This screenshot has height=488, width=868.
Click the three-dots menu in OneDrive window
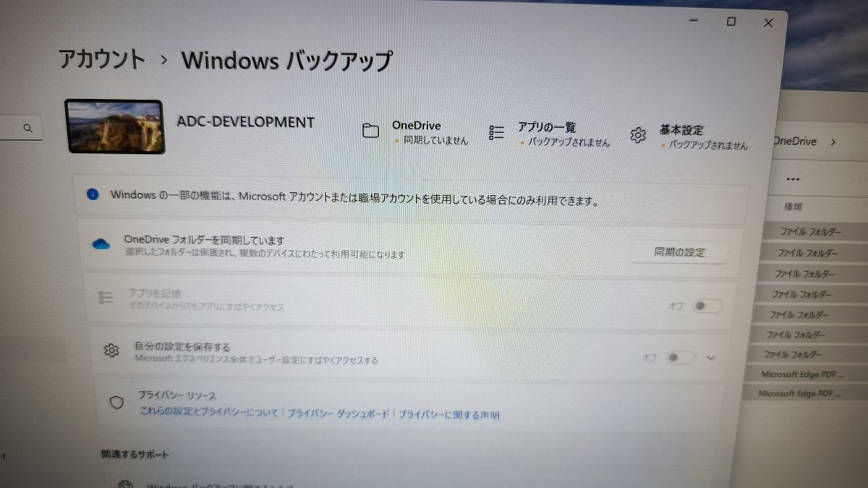tap(793, 179)
